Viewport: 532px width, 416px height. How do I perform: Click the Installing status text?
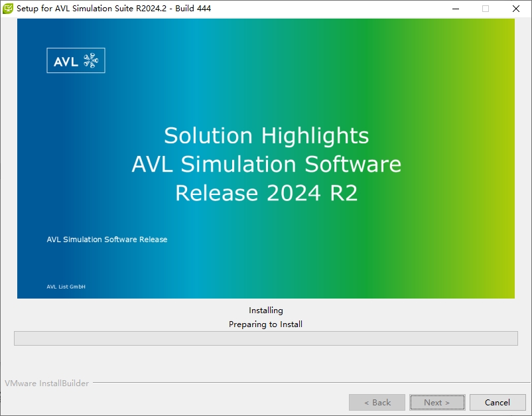click(x=265, y=310)
